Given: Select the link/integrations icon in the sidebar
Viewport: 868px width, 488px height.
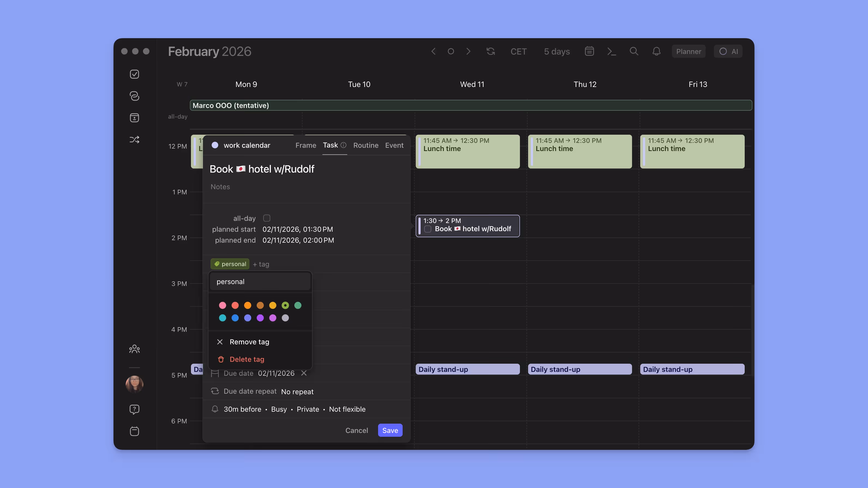Looking at the screenshot, I should point(134,96).
